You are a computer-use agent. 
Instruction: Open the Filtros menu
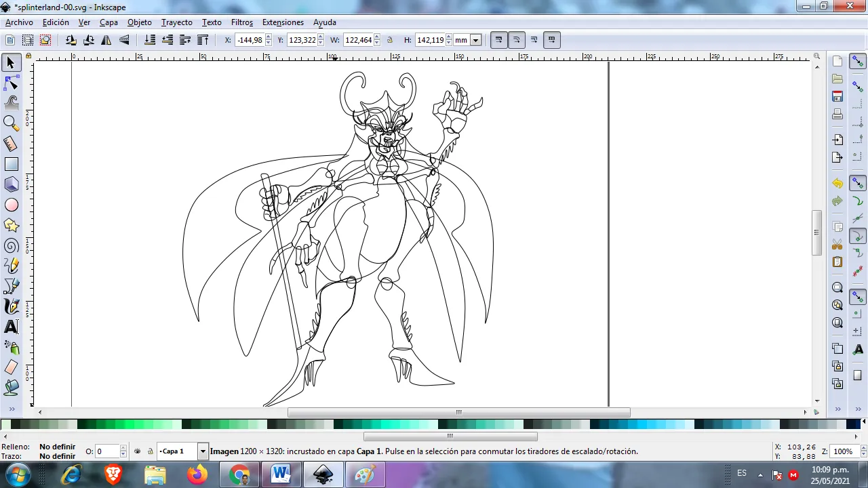242,22
